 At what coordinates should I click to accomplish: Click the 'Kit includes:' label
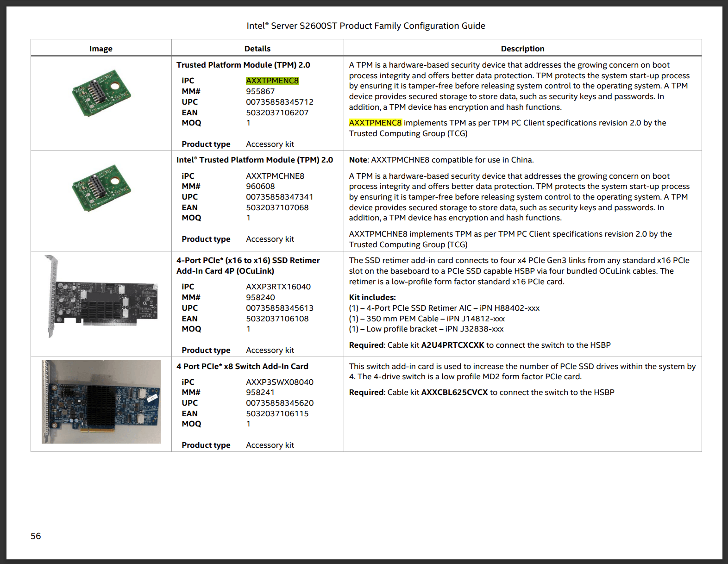click(372, 297)
